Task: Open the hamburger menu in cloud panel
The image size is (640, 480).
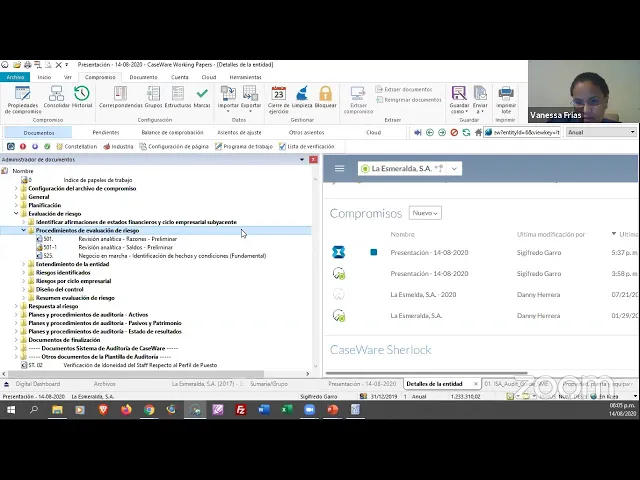Action: [x=340, y=169]
